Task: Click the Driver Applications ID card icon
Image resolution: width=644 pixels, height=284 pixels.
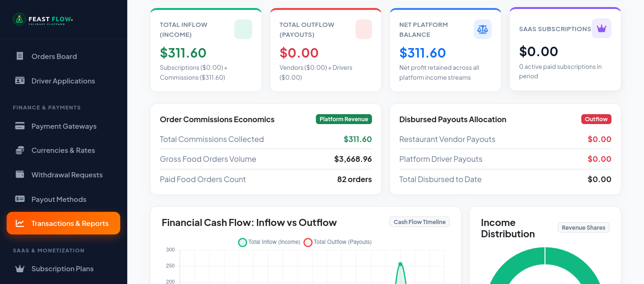Action: 20,81
